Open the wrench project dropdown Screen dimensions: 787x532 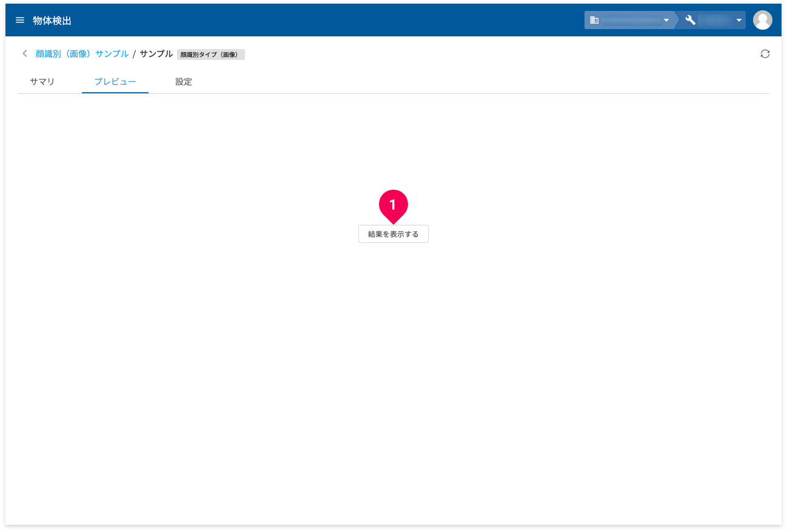(714, 20)
